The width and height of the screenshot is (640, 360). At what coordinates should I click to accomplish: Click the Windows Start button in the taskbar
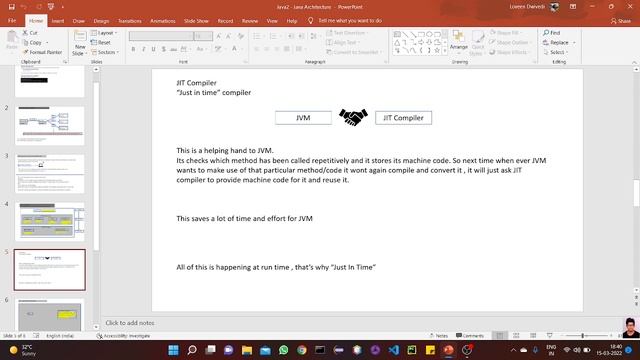(173, 350)
